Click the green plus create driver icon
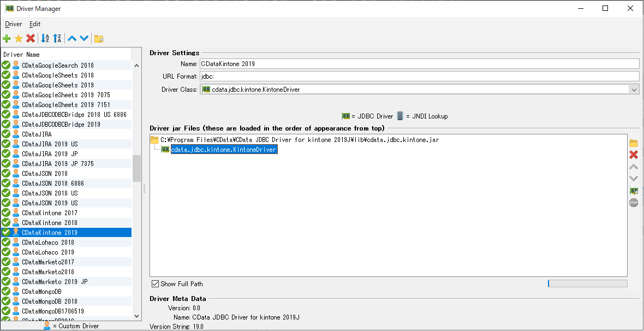The height and width of the screenshot is (331, 644). pyautogui.click(x=7, y=39)
